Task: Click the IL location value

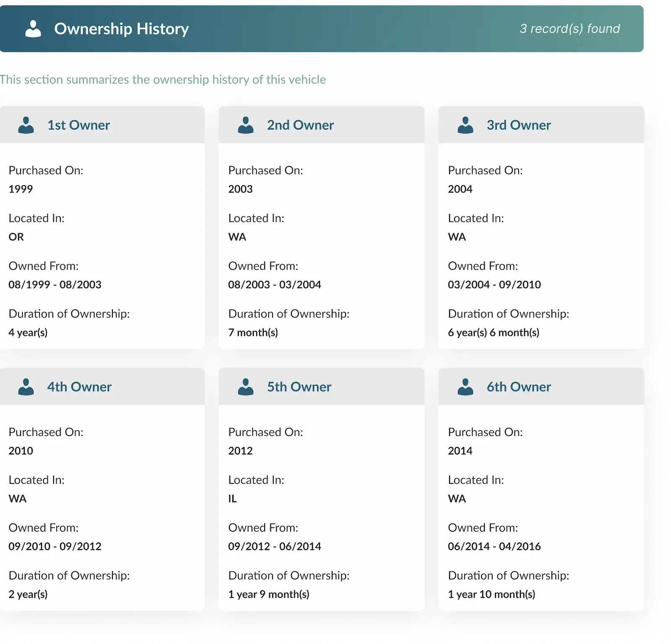Action: [232, 499]
